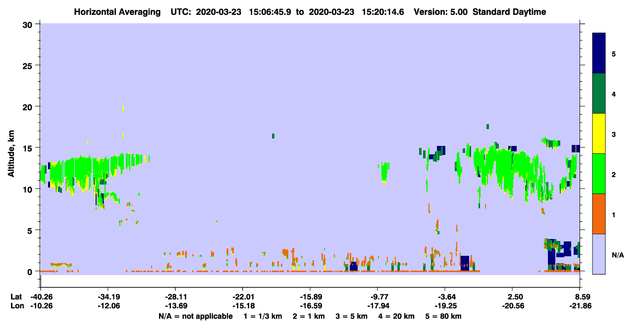Click the colorbar label 1

click(614, 214)
